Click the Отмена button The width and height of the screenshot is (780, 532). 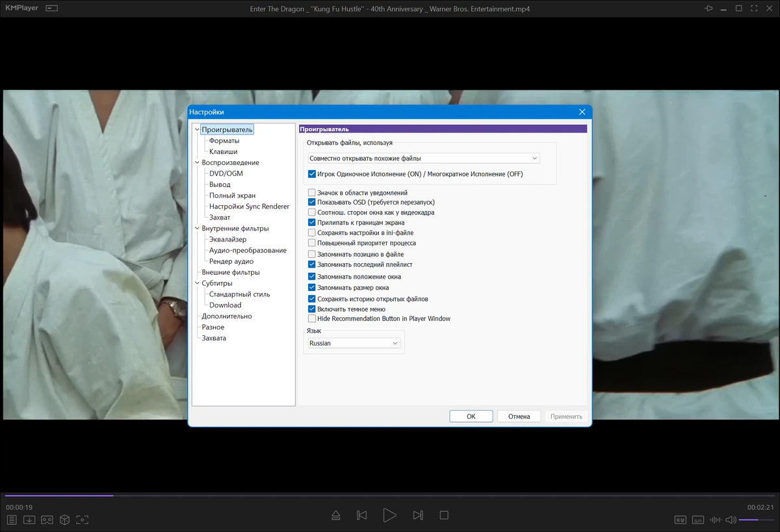[x=519, y=416]
